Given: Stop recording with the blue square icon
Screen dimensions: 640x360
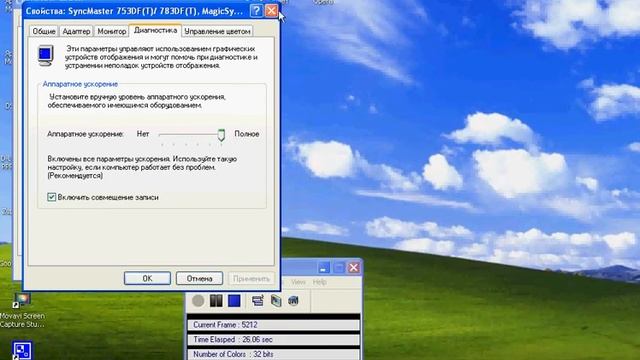Looking at the screenshot, I should [x=234, y=301].
